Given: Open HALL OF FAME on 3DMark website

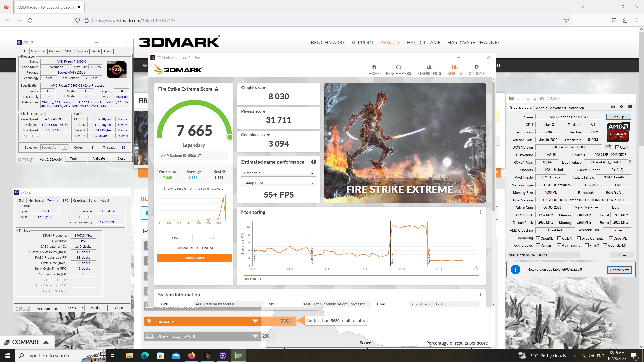Looking at the screenshot, I should pyautogui.click(x=424, y=43).
